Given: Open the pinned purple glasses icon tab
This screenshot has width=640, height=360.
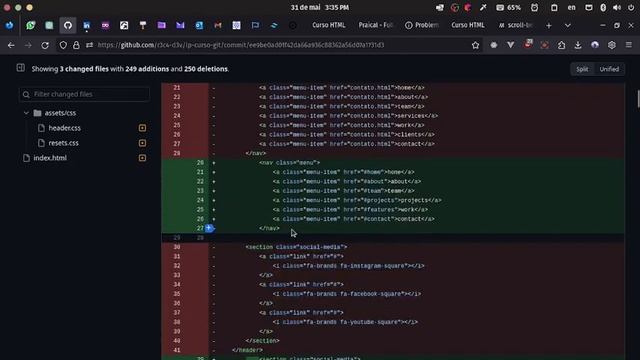Looking at the screenshot, I should (x=105, y=25).
